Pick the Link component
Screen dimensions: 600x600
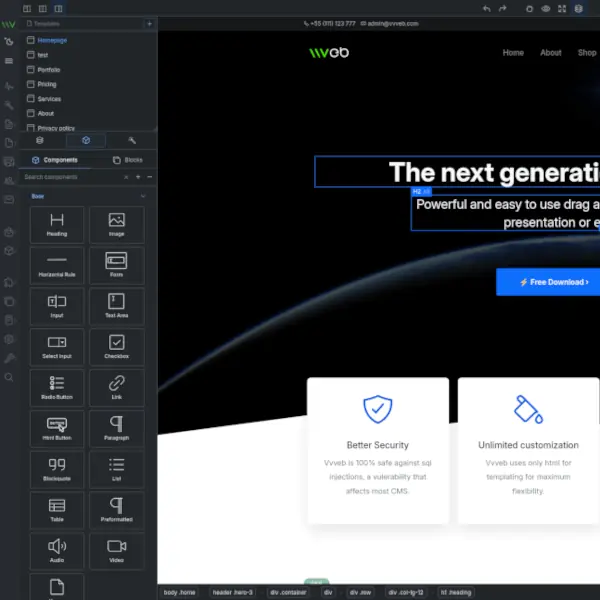117,388
